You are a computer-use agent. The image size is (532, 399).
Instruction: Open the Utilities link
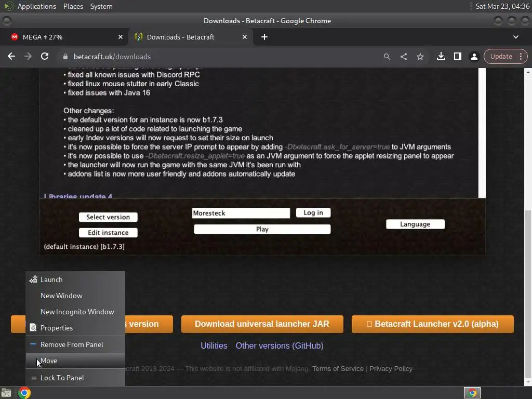(214, 345)
